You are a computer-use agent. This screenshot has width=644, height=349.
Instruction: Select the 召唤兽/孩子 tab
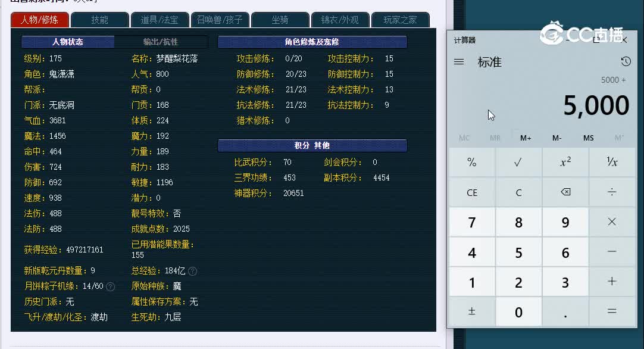pos(221,20)
